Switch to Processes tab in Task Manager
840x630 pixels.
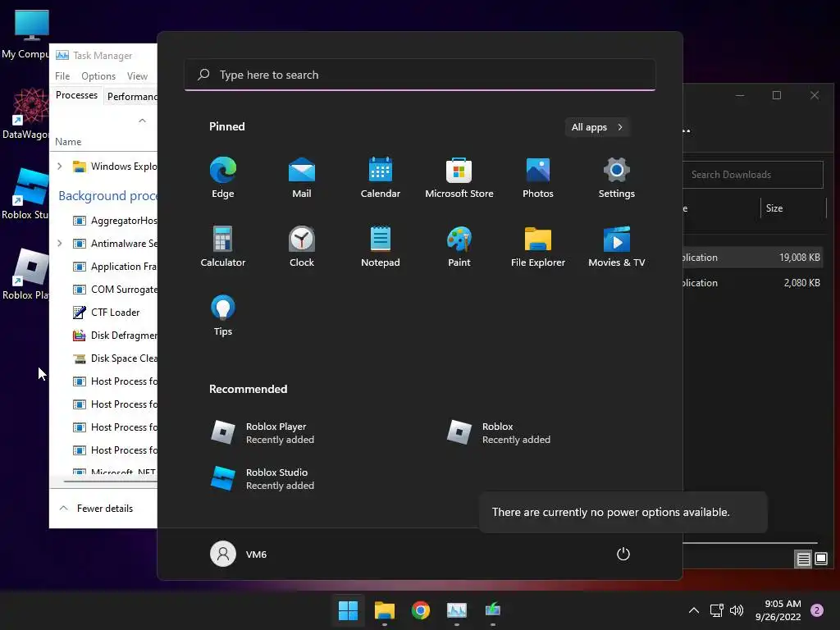coord(76,95)
